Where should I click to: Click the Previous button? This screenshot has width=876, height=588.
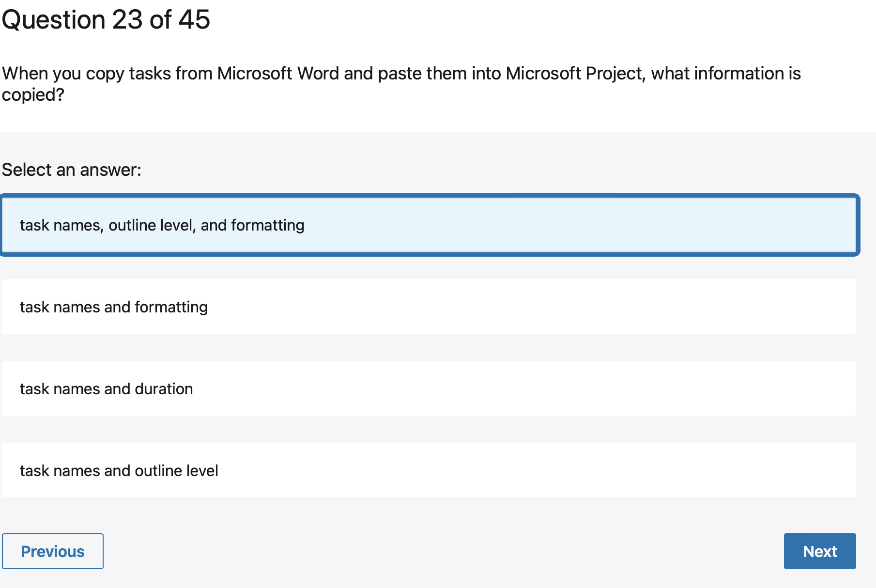[53, 551]
